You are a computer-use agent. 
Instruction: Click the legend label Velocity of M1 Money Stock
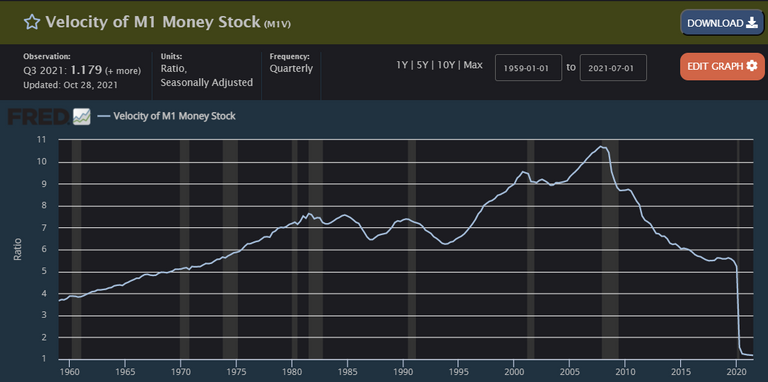(x=174, y=117)
